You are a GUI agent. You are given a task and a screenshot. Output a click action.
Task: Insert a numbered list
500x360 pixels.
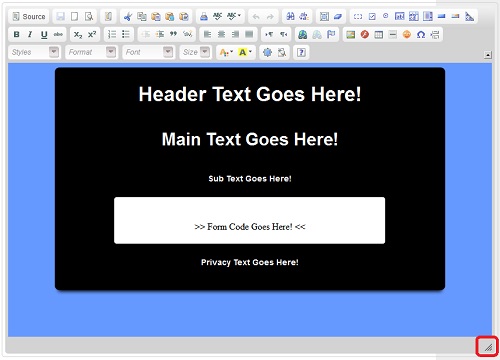(112, 34)
